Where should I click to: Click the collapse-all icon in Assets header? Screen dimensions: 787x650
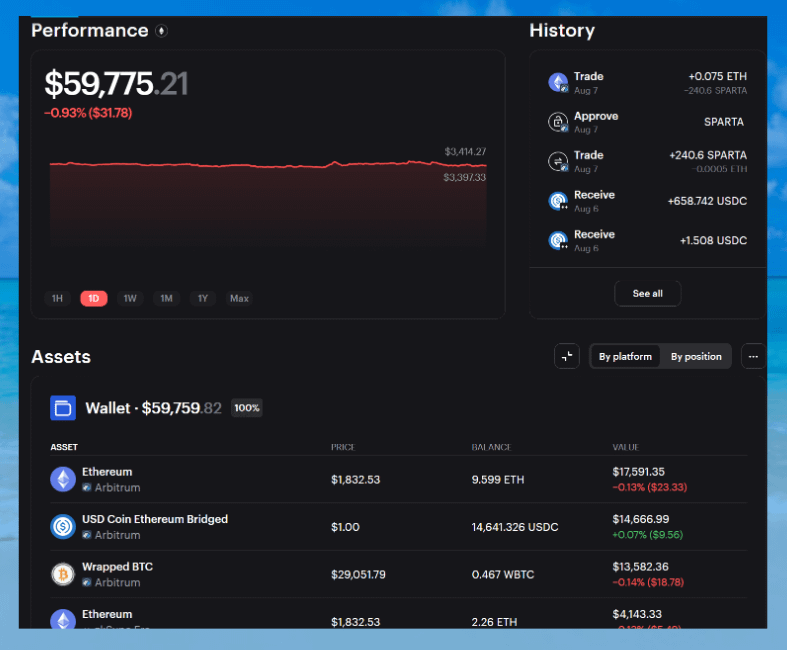[x=567, y=356]
